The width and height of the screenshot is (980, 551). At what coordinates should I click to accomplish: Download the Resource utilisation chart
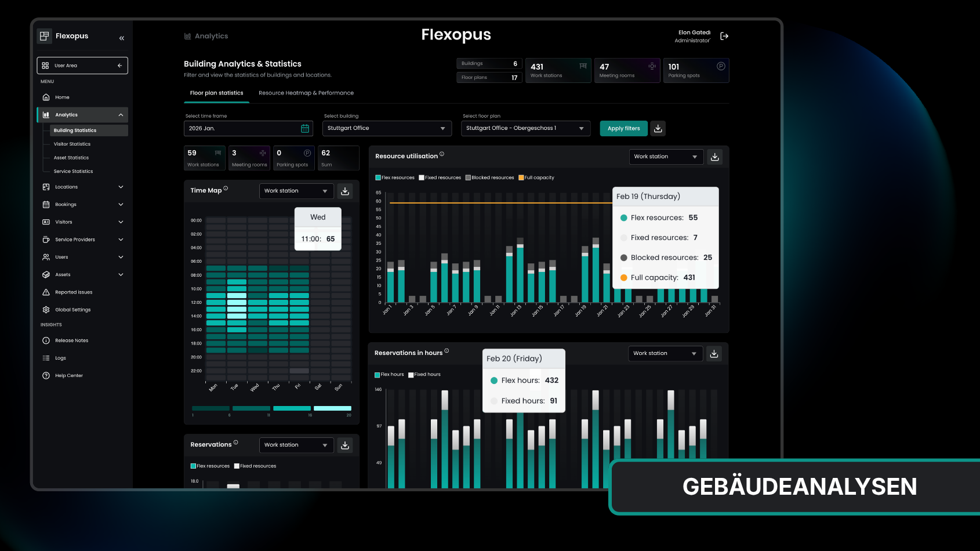[715, 157]
